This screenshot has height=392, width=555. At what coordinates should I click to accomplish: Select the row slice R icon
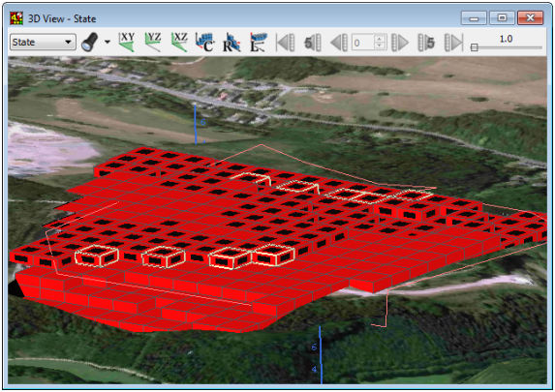[231, 42]
